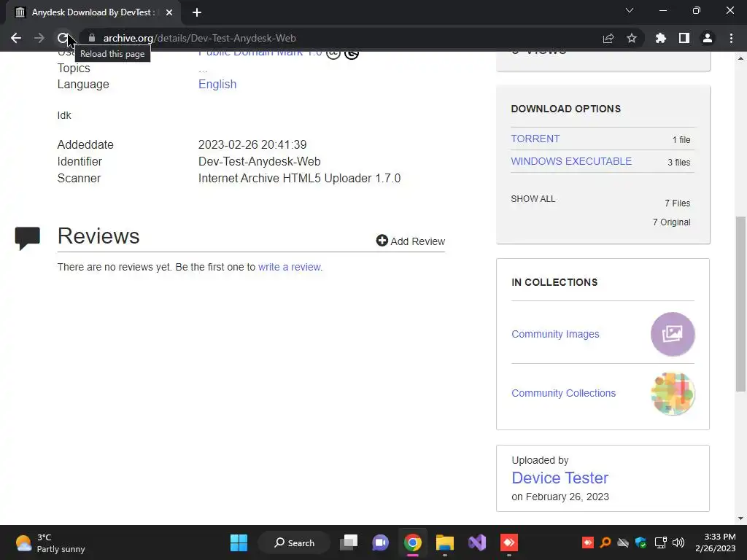Viewport: 747px width, 560px height.
Task: Click the plus icon beside Add Review
Action: [382, 241]
